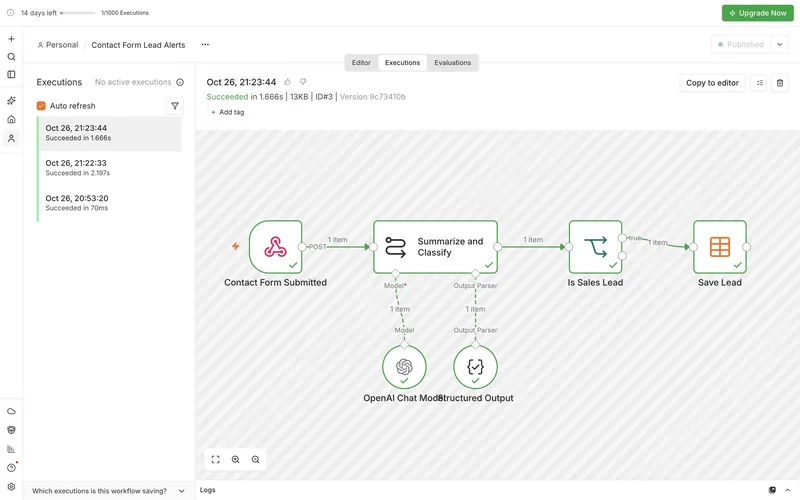Select the Is Sales Lead node
This screenshot has height=500, width=800.
[595, 247]
